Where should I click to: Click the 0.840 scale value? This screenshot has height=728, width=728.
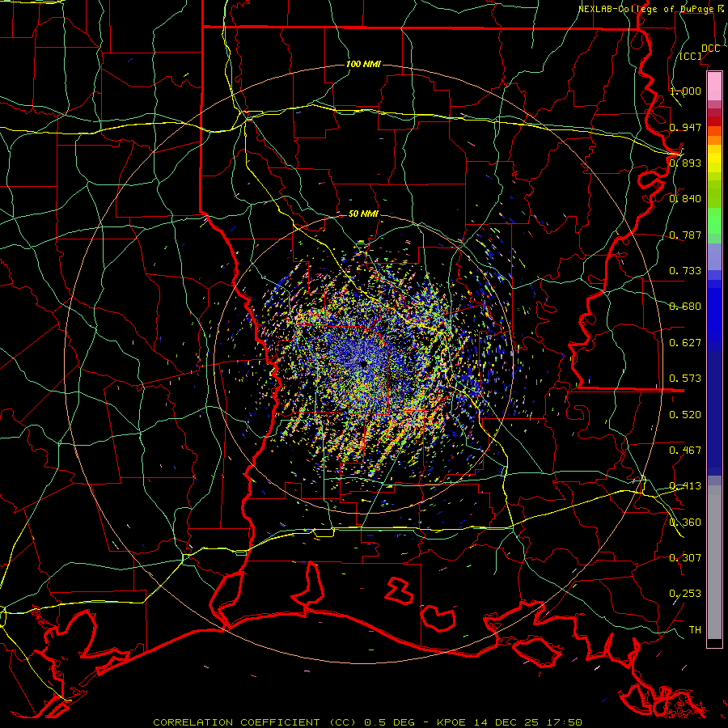(685, 198)
